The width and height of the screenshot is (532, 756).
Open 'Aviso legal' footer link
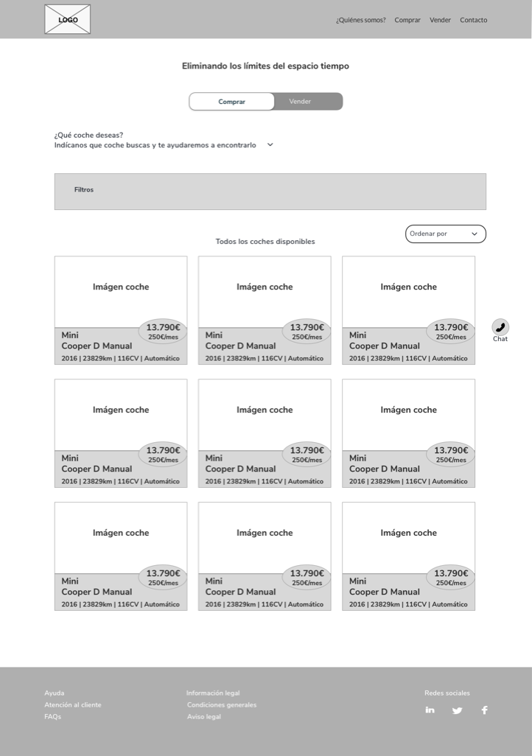point(203,717)
